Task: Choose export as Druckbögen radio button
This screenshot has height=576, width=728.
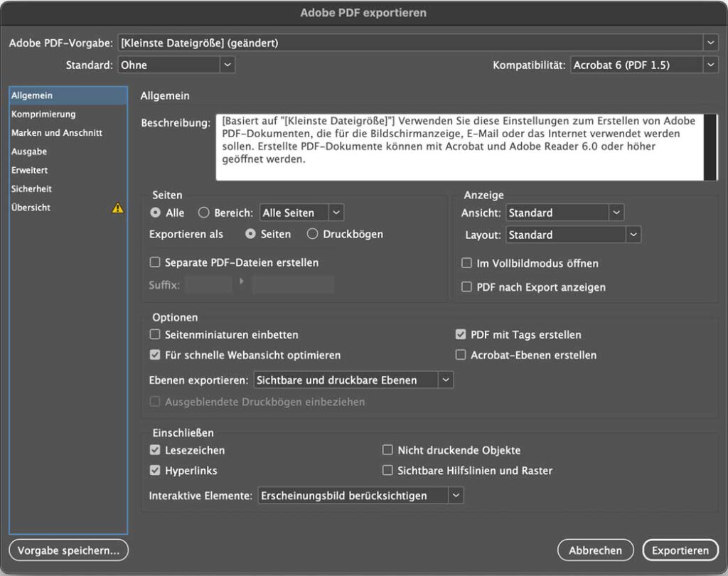Action: pyautogui.click(x=313, y=234)
